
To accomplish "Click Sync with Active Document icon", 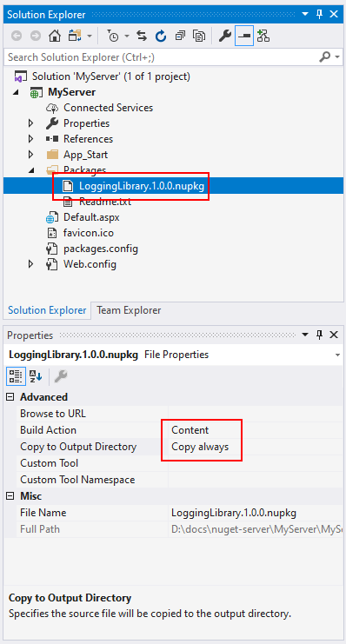I will point(142,37).
